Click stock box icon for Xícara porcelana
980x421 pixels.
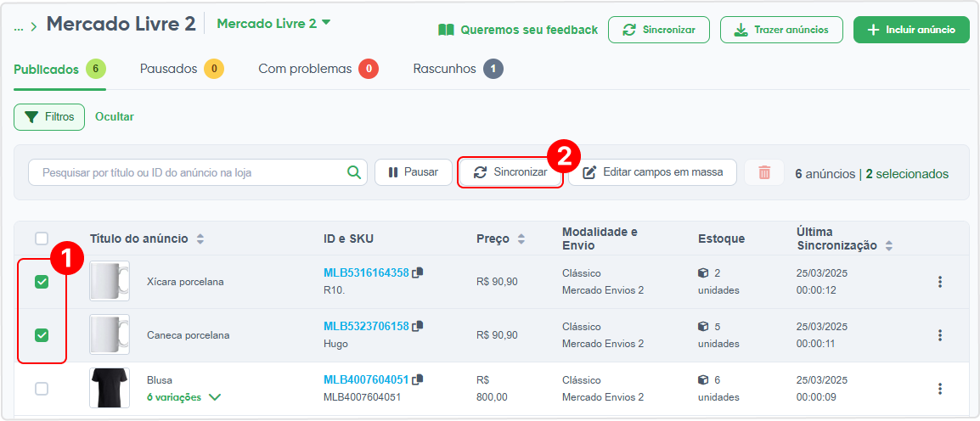pos(703,273)
